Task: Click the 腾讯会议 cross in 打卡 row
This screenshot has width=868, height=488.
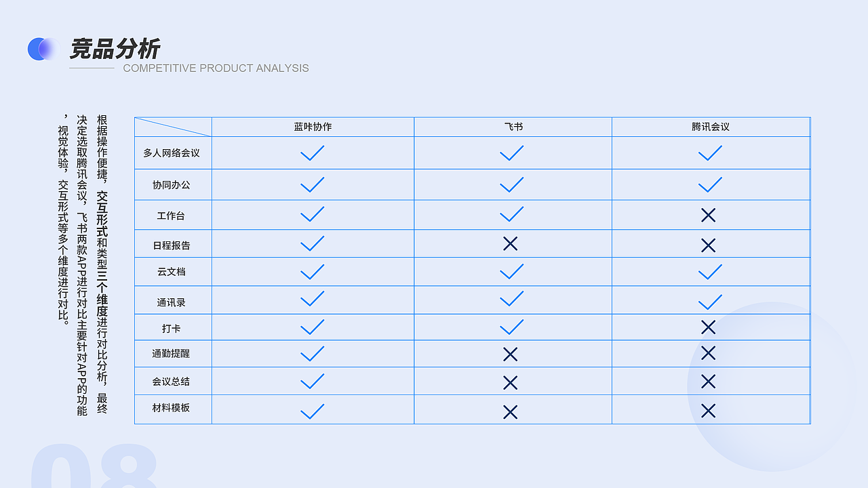Action: click(x=708, y=327)
